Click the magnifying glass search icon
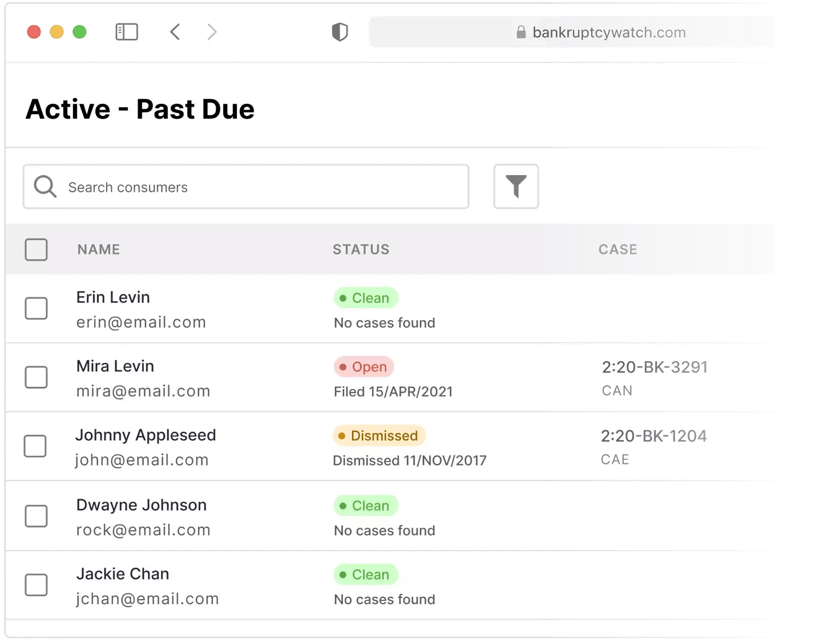This screenshot has width=840, height=643. tap(45, 187)
